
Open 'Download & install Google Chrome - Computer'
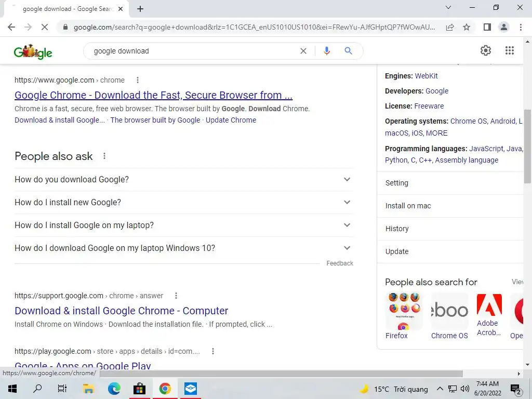(x=121, y=311)
